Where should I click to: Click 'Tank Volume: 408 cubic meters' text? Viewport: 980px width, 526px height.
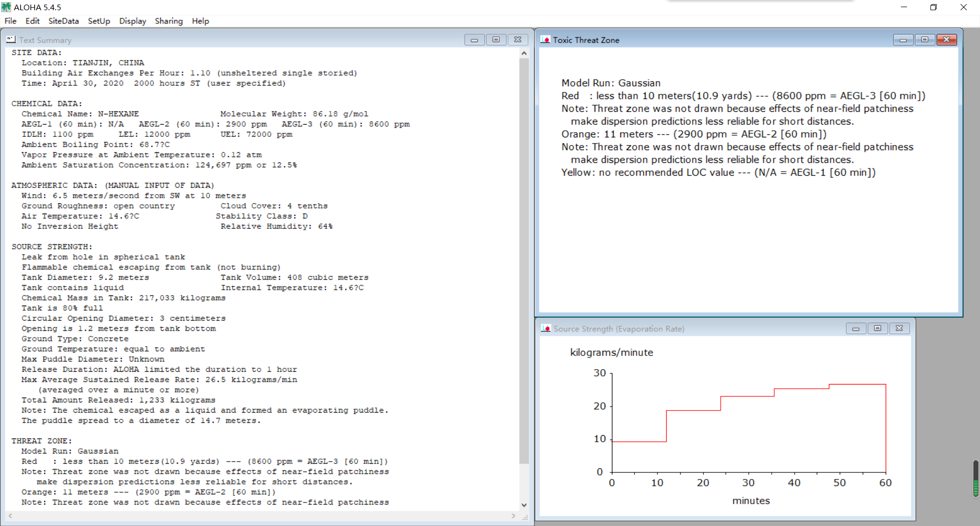tap(294, 277)
